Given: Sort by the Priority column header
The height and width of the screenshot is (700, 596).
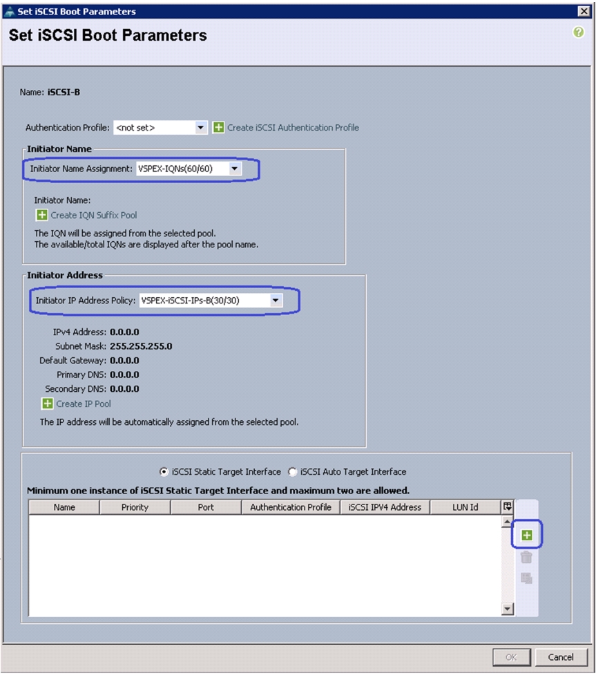Looking at the screenshot, I should [x=135, y=507].
